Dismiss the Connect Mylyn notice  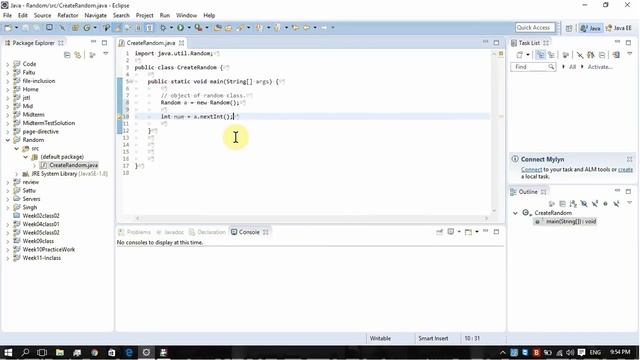pyautogui.click(x=629, y=159)
